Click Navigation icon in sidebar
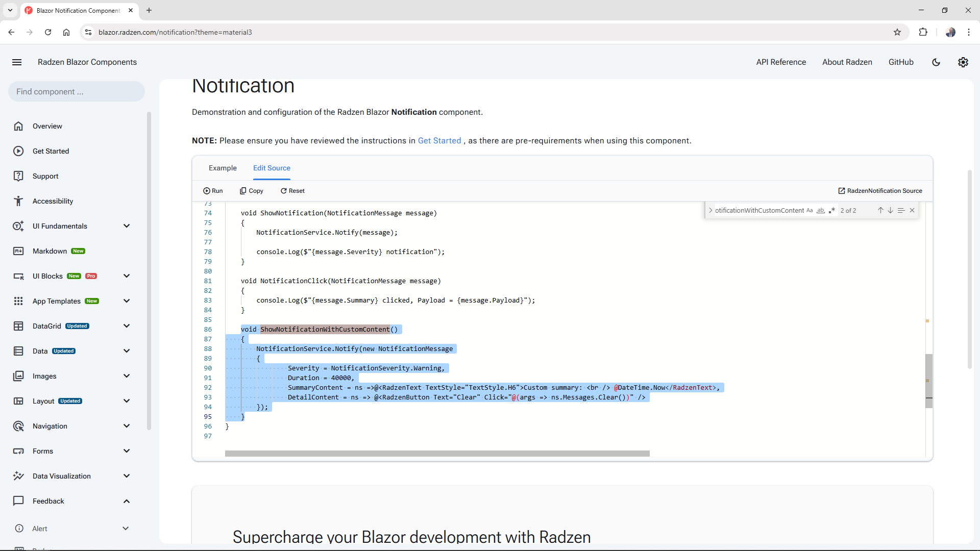The height and width of the screenshot is (551, 980). coord(18,426)
